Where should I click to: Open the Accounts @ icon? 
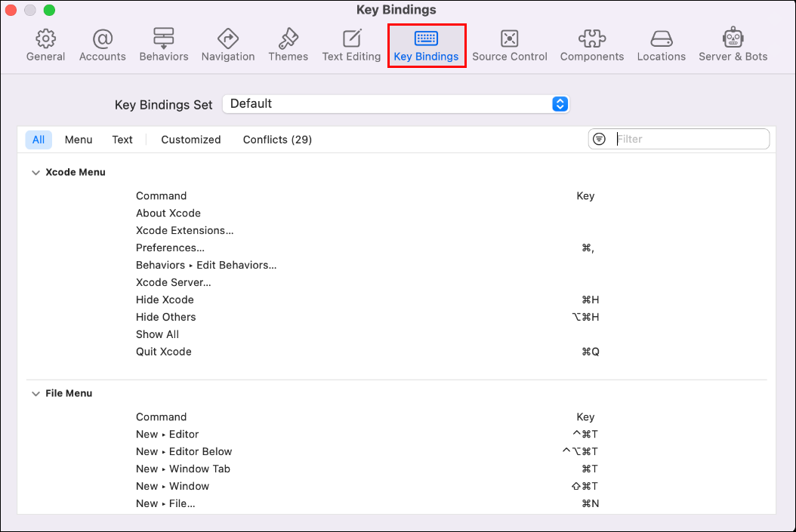103,38
